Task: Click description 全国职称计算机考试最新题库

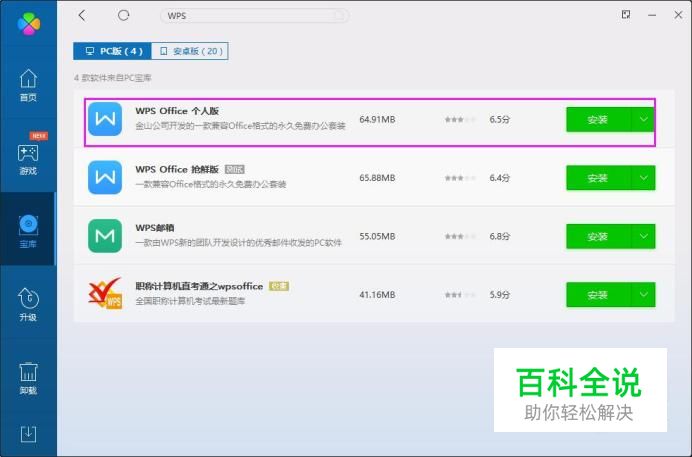Action: click(190, 301)
